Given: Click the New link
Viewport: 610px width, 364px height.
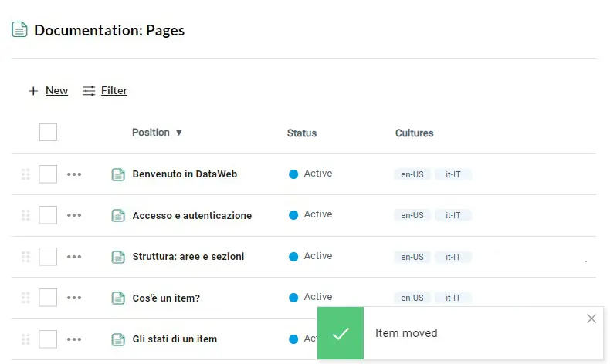Looking at the screenshot, I should (x=57, y=90).
